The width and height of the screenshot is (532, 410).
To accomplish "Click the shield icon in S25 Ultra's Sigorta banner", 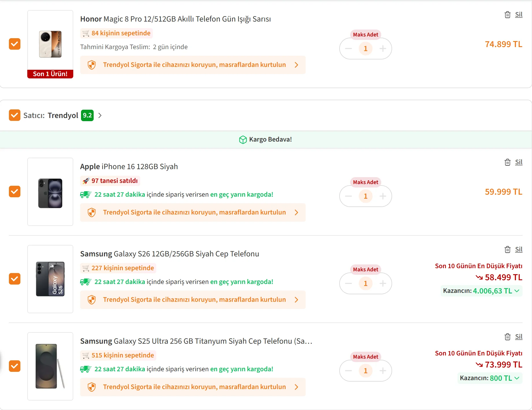I will (x=92, y=387).
